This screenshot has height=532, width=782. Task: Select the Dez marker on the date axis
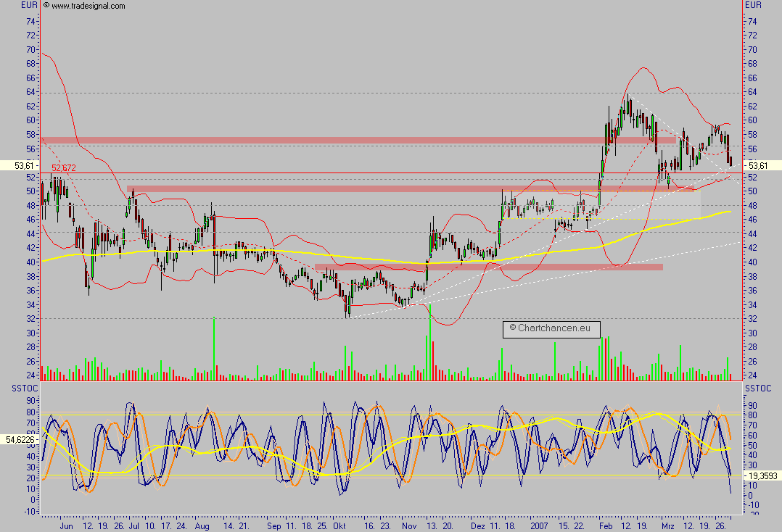tap(477, 524)
